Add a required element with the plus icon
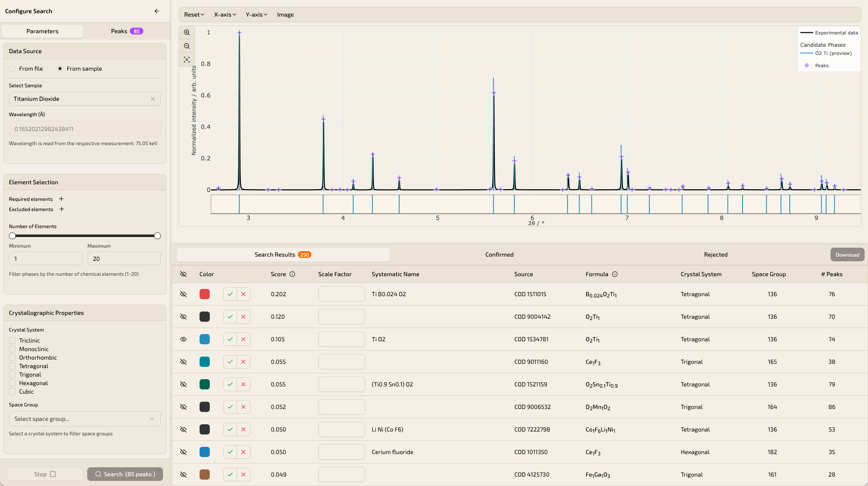Image resolution: width=868 pixels, height=486 pixels. point(61,199)
